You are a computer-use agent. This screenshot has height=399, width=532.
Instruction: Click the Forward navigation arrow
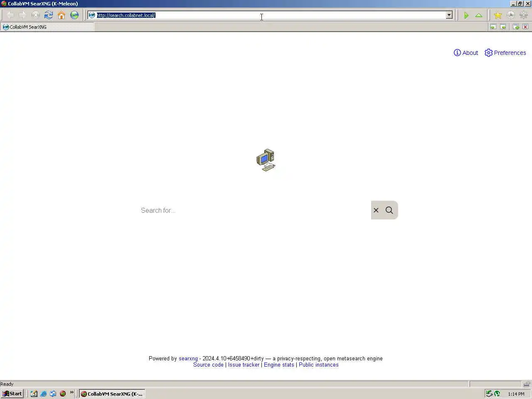23,15
